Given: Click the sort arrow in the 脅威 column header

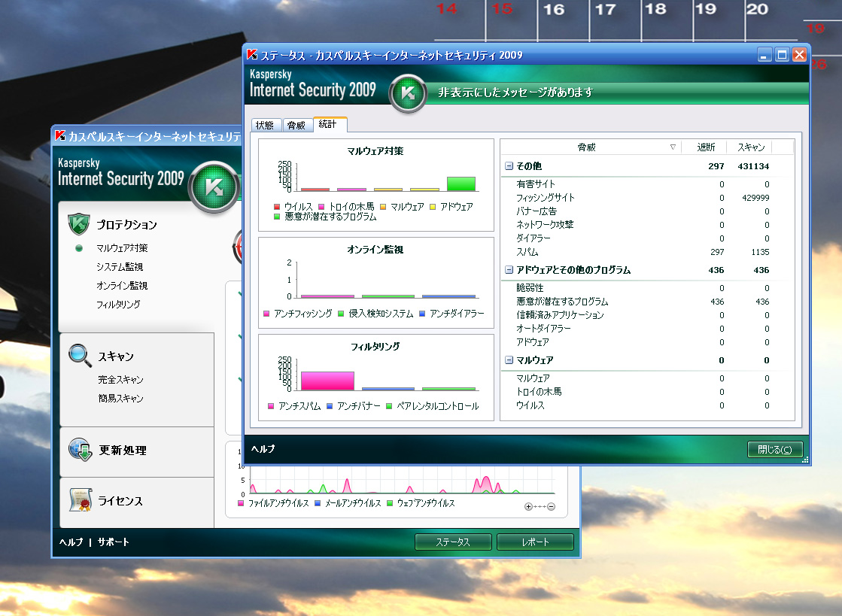Looking at the screenshot, I should point(673,147).
